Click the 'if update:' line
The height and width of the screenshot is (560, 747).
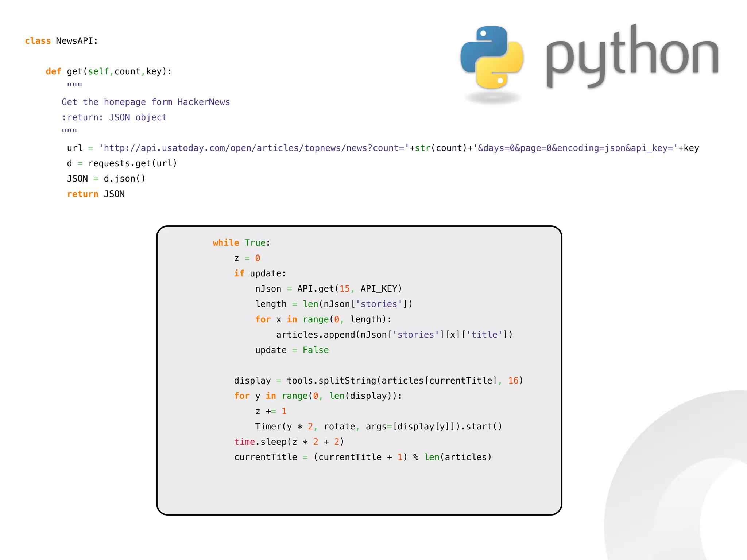tap(260, 273)
